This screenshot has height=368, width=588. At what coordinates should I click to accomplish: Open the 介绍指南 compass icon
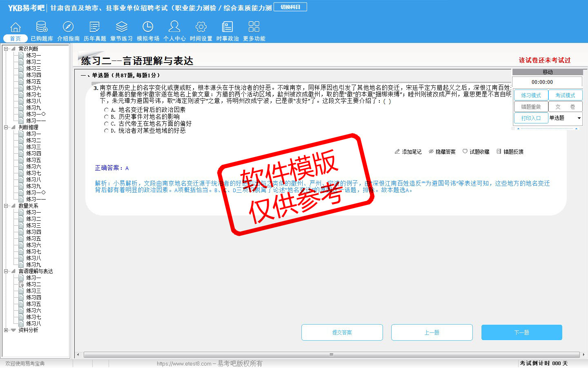pyautogui.click(x=68, y=27)
